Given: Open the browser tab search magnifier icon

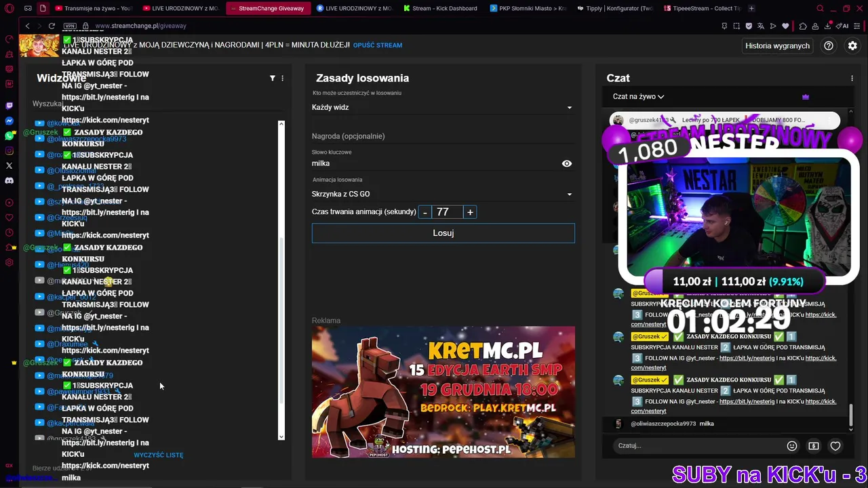Looking at the screenshot, I should coord(820,8).
